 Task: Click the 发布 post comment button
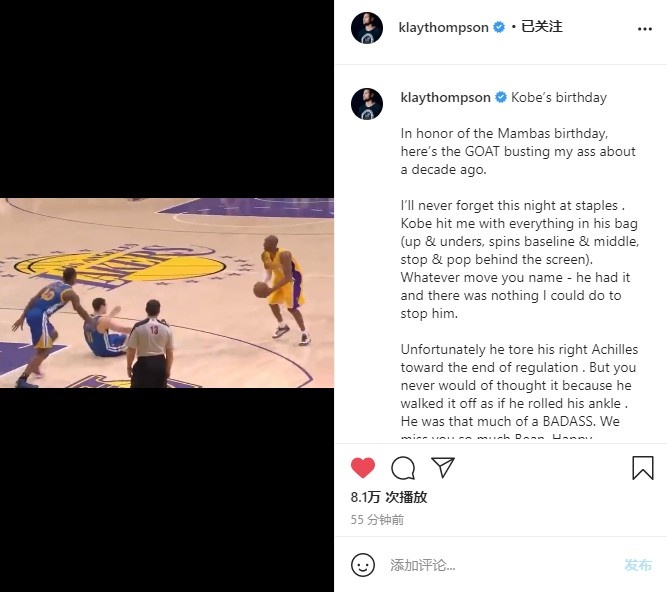[638, 565]
